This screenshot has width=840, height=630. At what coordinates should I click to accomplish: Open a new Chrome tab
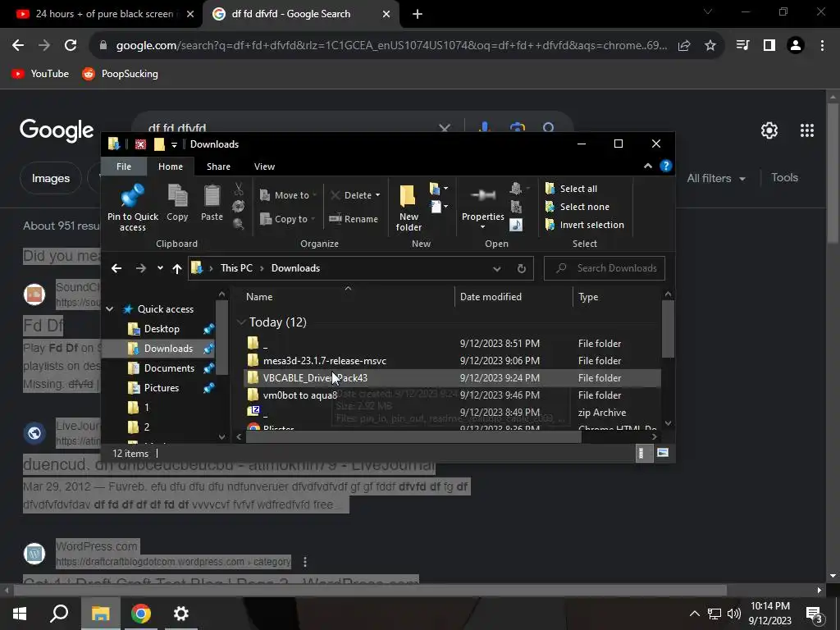point(418,15)
